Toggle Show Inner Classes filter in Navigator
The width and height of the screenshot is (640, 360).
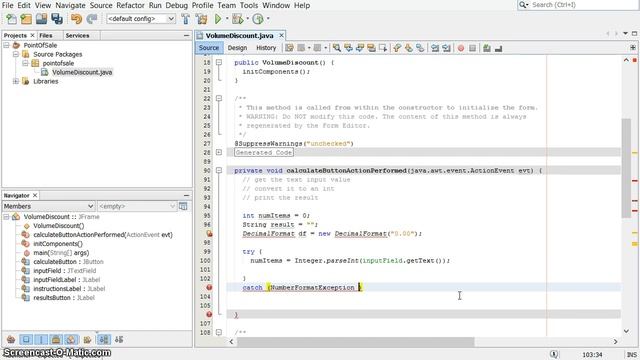click(x=71, y=340)
